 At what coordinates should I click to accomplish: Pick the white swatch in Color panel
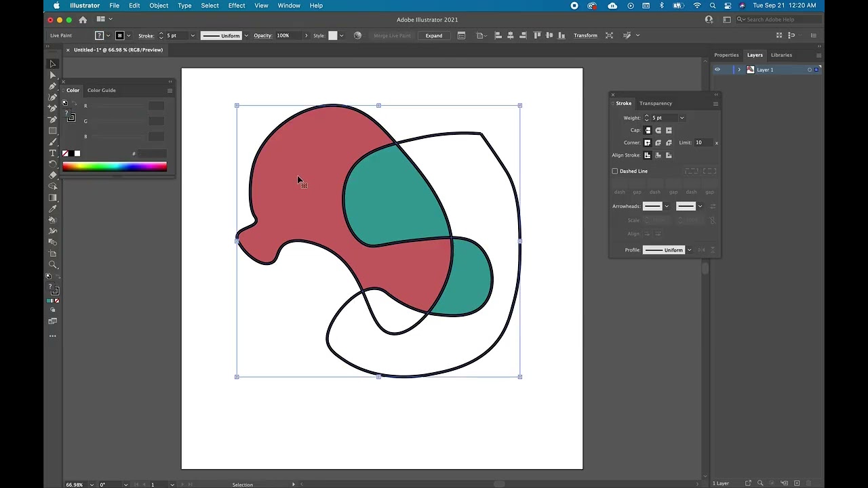pyautogui.click(x=77, y=154)
